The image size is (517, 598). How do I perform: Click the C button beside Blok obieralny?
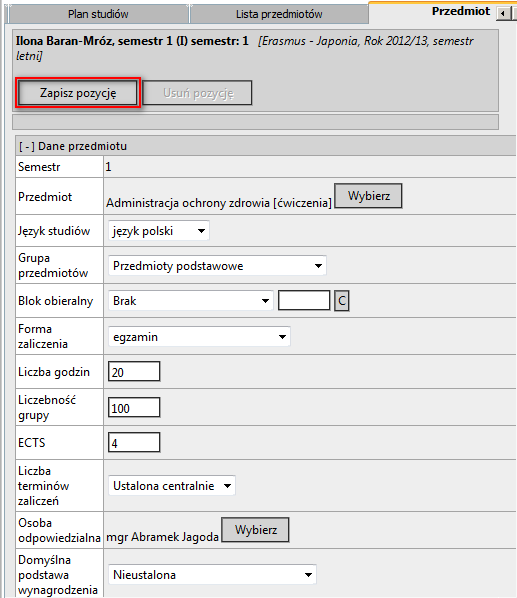point(342,301)
